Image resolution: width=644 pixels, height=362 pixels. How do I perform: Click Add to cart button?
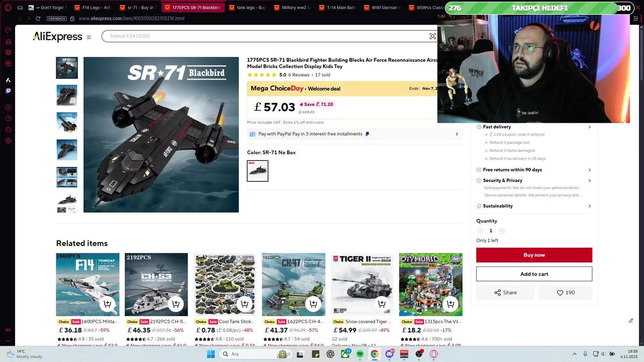534,274
